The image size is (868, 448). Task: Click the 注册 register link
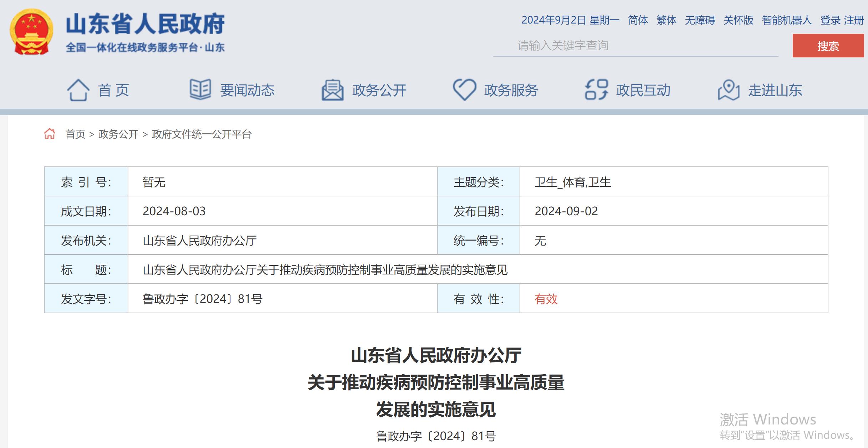tap(854, 20)
